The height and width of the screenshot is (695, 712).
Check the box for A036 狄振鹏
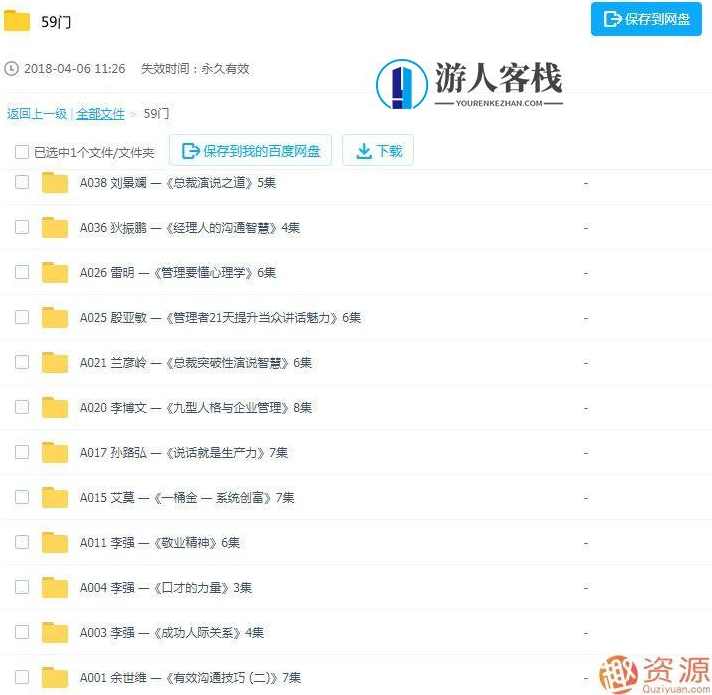(x=22, y=227)
